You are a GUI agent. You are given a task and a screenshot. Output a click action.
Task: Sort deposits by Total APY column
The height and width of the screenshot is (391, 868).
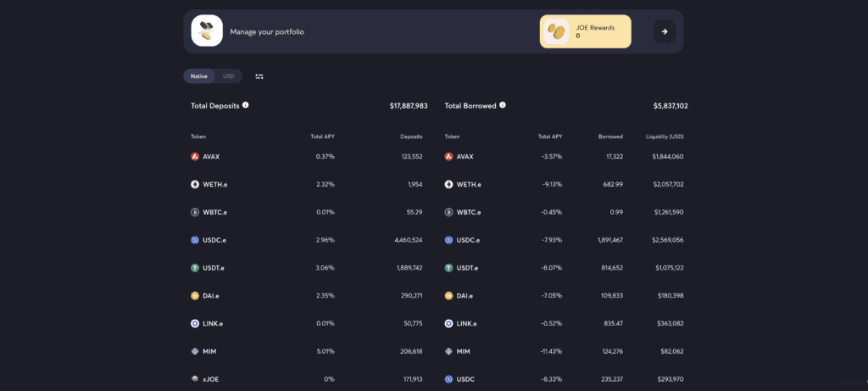(322, 137)
